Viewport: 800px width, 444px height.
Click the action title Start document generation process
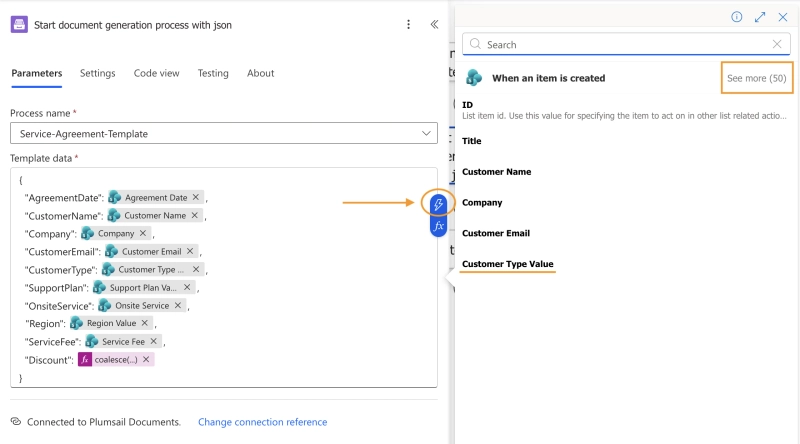[133, 25]
